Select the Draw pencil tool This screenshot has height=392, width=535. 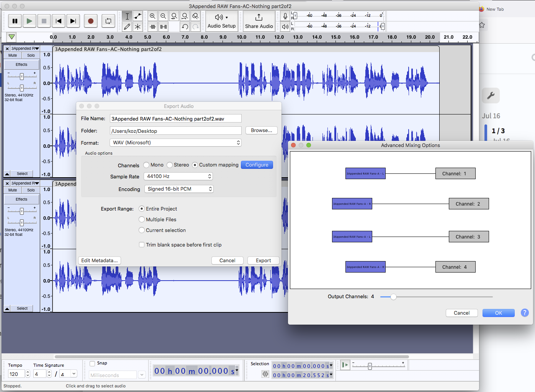127,26
